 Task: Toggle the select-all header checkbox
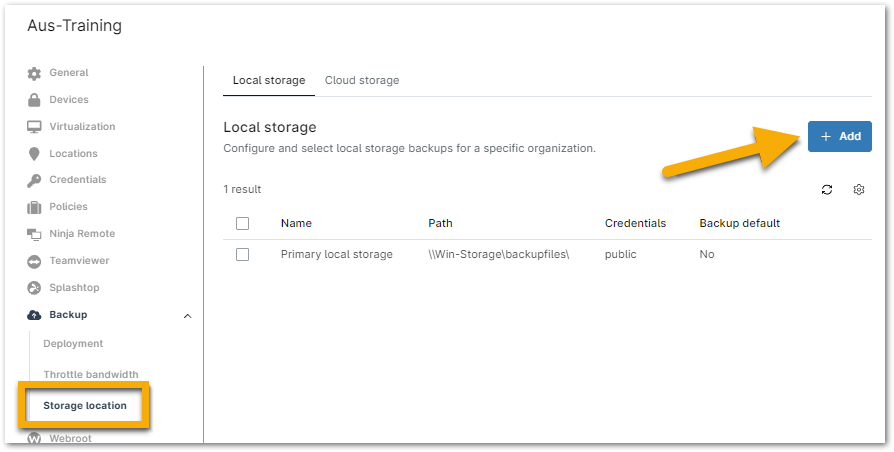pos(242,223)
